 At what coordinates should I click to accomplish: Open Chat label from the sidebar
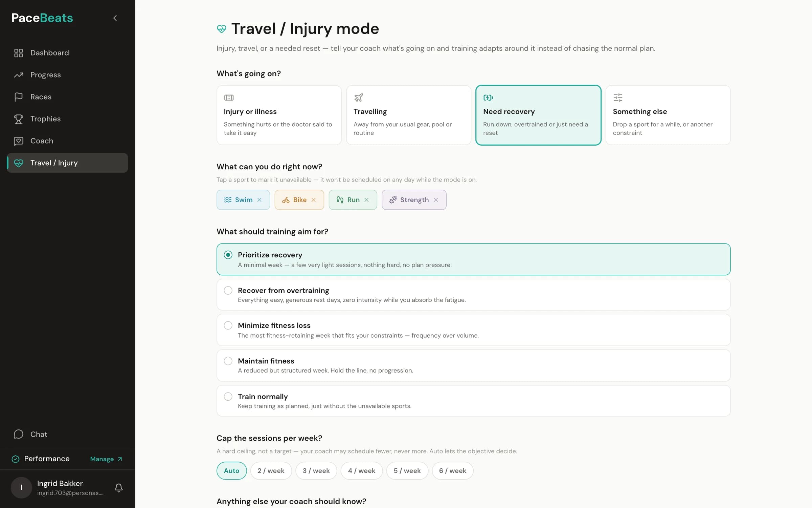pyautogui.click(x=39, y=434)
